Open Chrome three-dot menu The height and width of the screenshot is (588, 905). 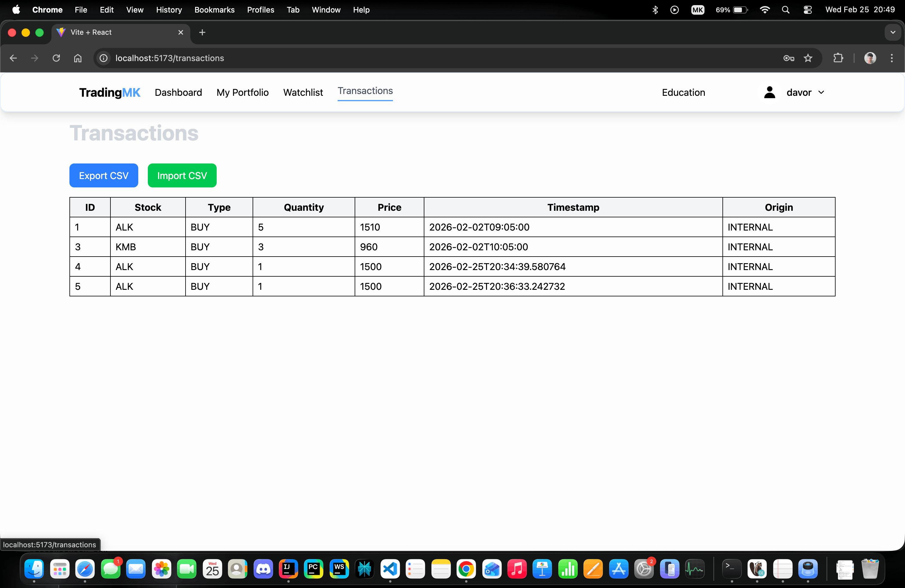click(x=891, y=58)
